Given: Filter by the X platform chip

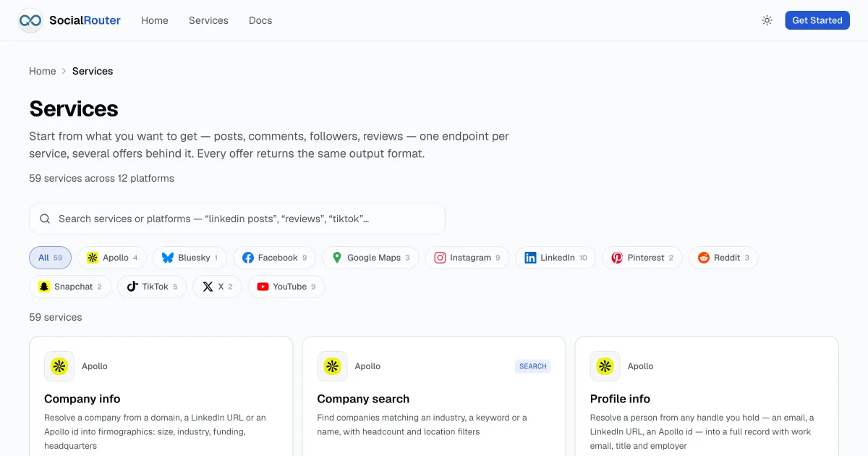Looking at the screenshot, I should pos(217,287).
